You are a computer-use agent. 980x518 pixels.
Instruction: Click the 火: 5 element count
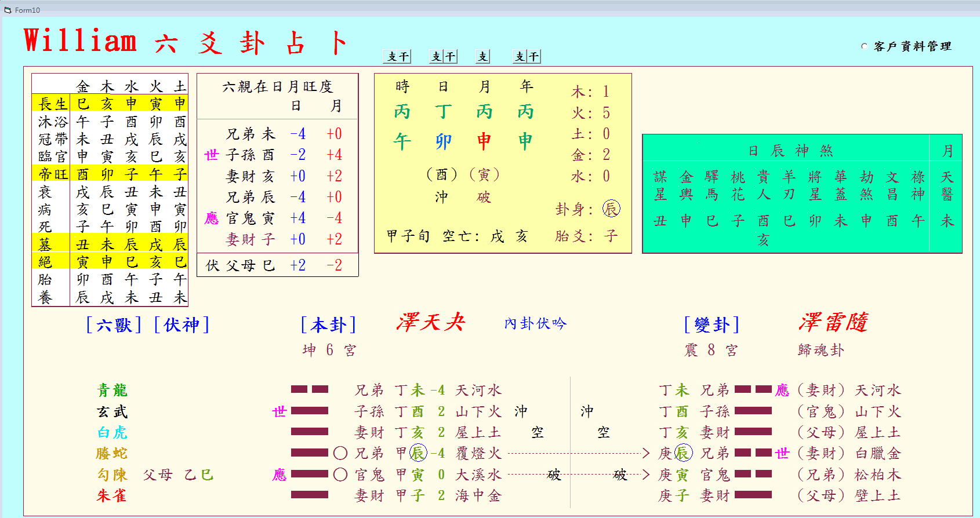(591, 112)
